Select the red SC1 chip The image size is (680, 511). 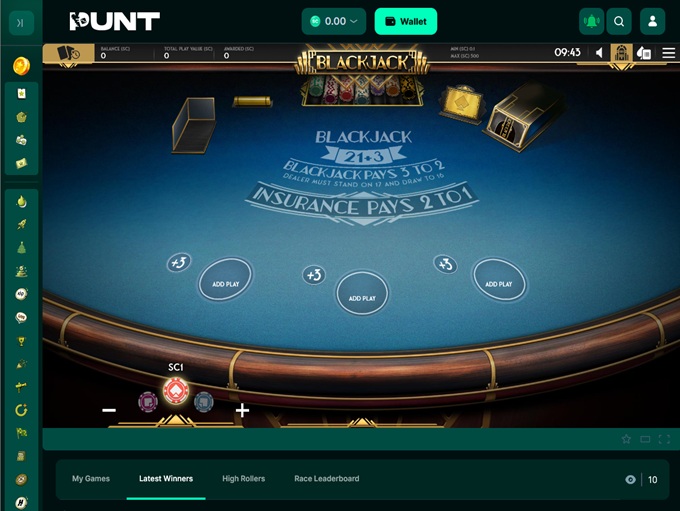[176, 390]
